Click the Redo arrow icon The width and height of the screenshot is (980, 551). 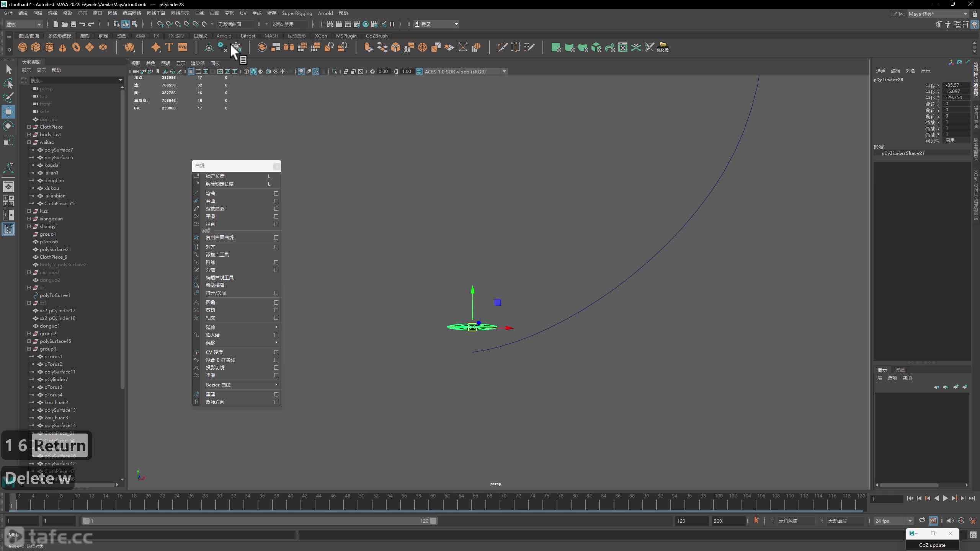[x=91, y=24]
